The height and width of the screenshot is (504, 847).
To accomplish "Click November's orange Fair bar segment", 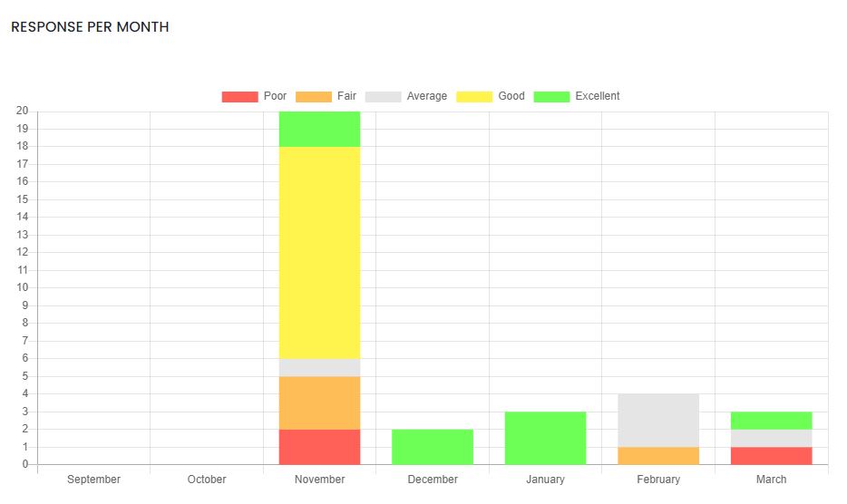I will click(319, 402).
